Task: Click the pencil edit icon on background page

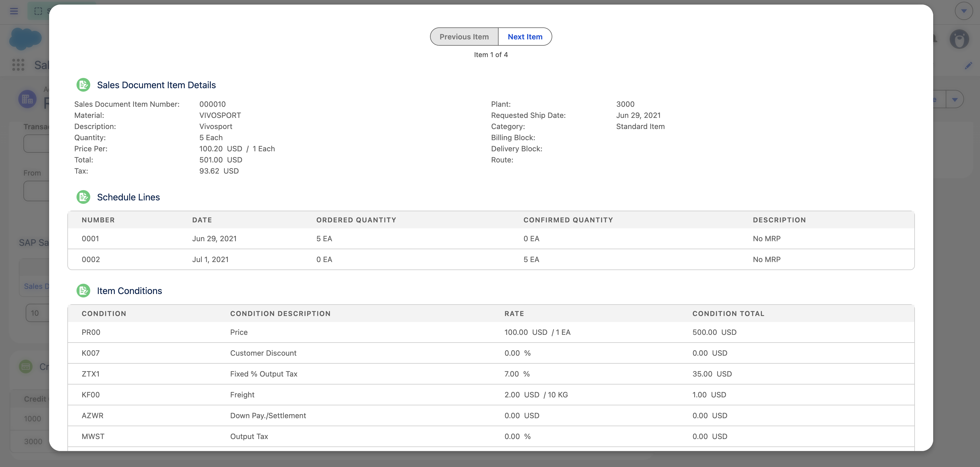Action: point(969,65)
